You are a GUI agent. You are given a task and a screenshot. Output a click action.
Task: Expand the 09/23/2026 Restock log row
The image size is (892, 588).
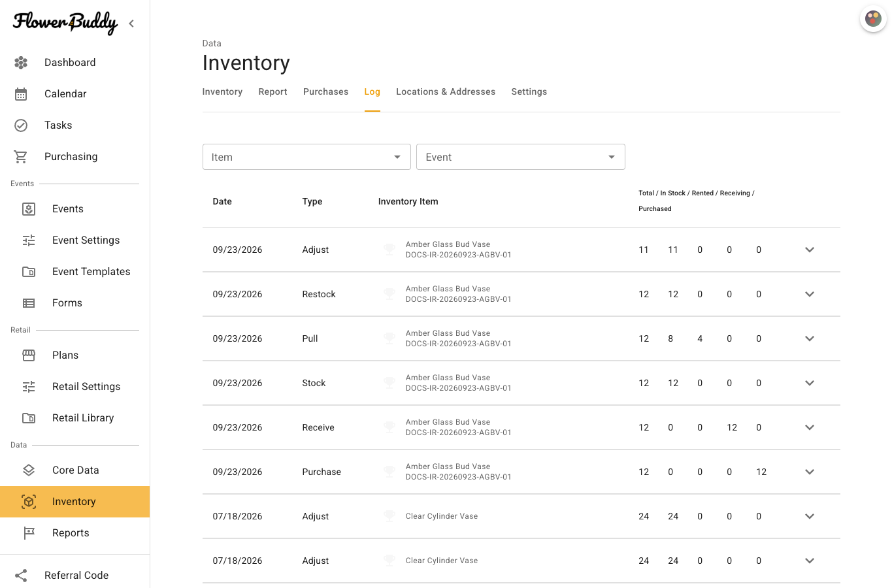810,294
